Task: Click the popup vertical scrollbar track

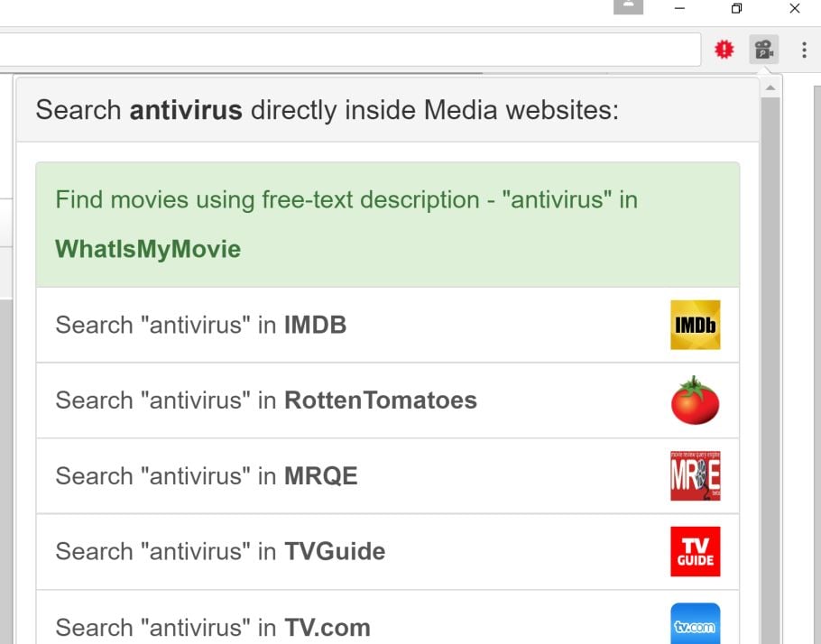Action: [x=770, y=361]
